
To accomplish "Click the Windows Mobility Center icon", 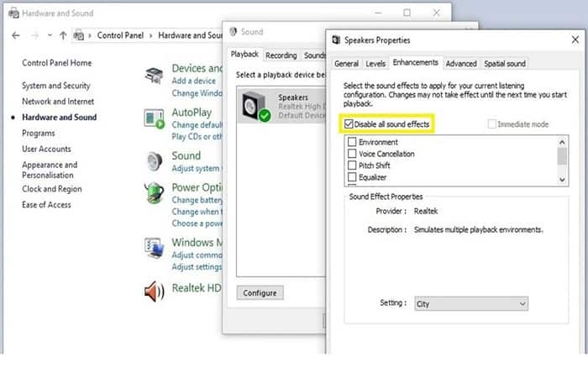I will 154,249.
